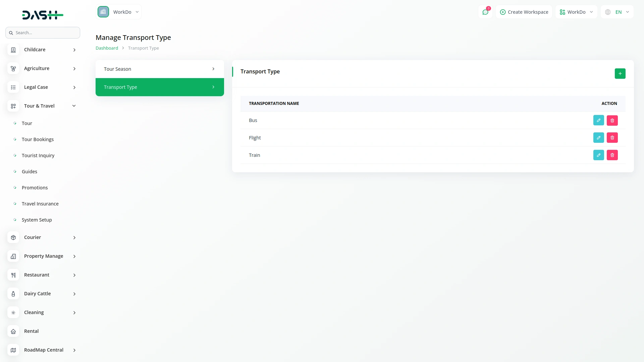Image resolution: width=644 pixels, height=362 pixels.
Task: Click the Create Workspace button
Action: [x=524, y=12]
